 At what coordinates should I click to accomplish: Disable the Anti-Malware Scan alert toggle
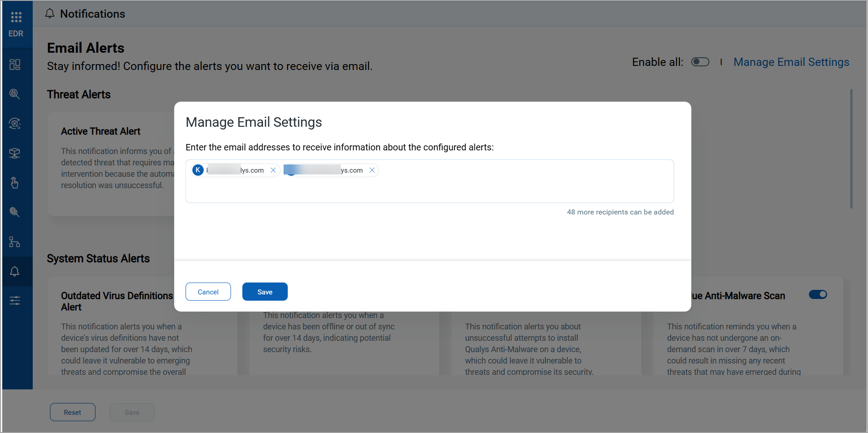[818, 294]
